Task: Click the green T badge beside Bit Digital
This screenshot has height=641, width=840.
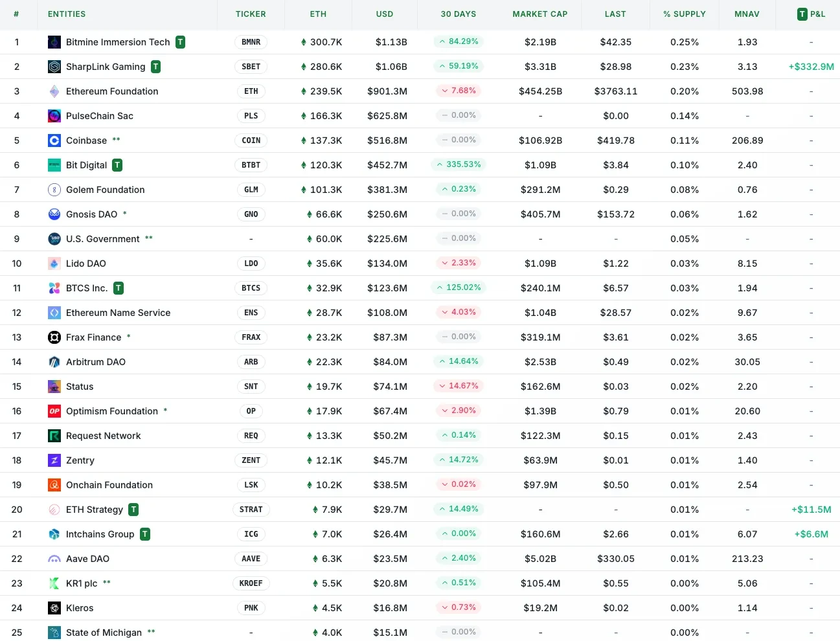Action: pyautogui.click(x=117, y=165)
